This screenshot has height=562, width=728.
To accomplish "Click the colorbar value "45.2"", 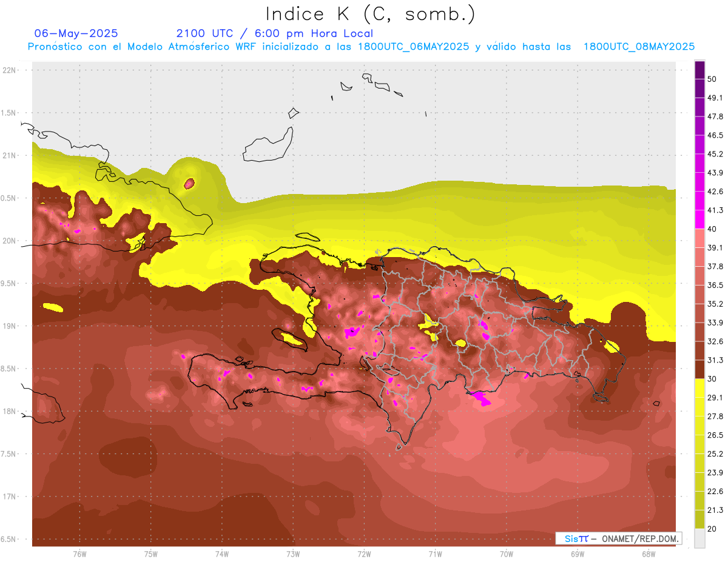I will click(x=715, y=154).
